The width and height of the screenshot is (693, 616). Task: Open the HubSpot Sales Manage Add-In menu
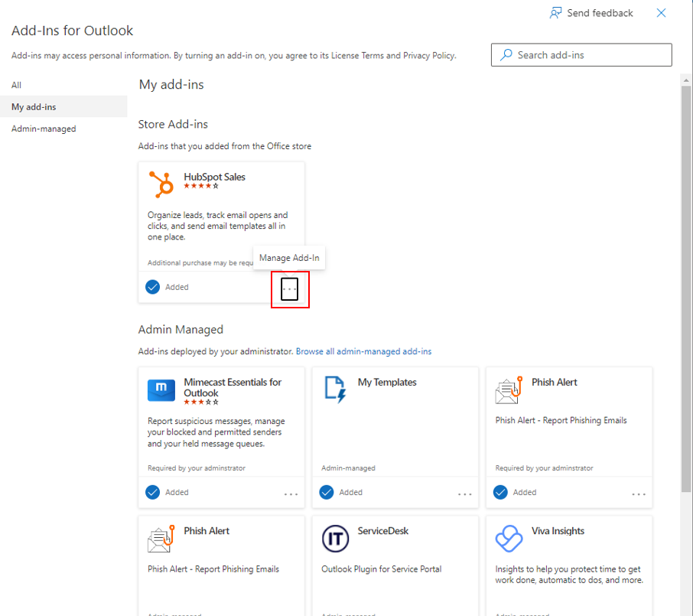click(x=289, y=289)
